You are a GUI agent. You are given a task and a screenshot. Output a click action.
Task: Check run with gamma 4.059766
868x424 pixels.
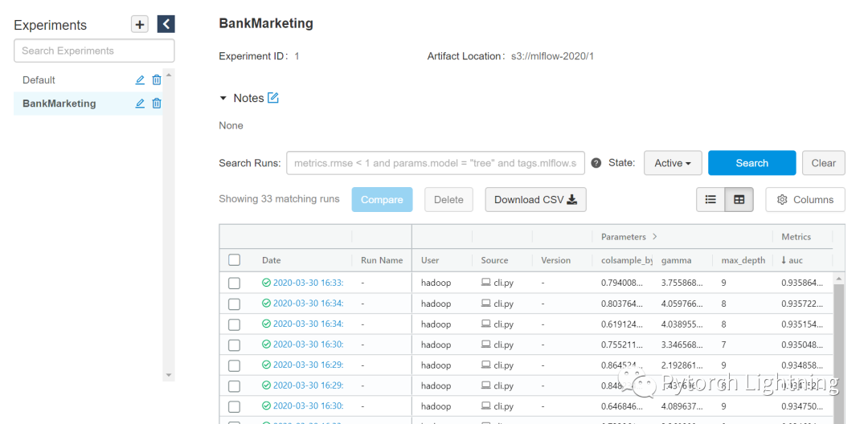point(234,304)
